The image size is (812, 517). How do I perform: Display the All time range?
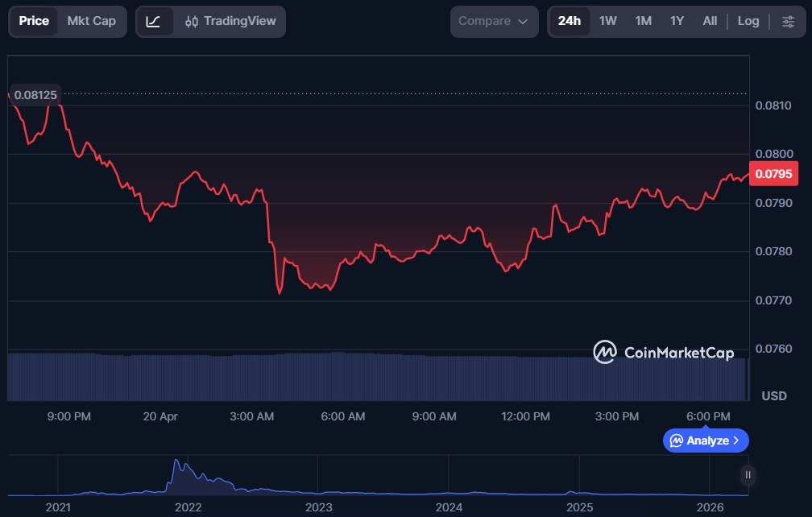[x=709, y=21]
